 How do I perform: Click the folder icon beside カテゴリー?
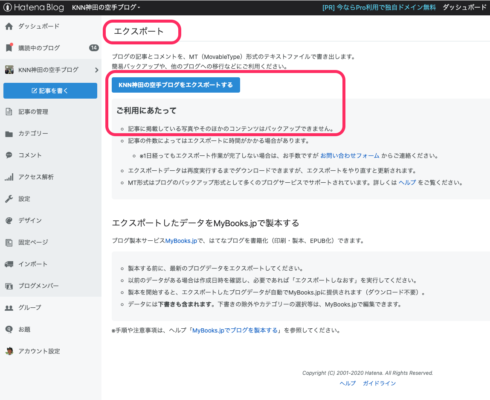[x=9, y=134]
